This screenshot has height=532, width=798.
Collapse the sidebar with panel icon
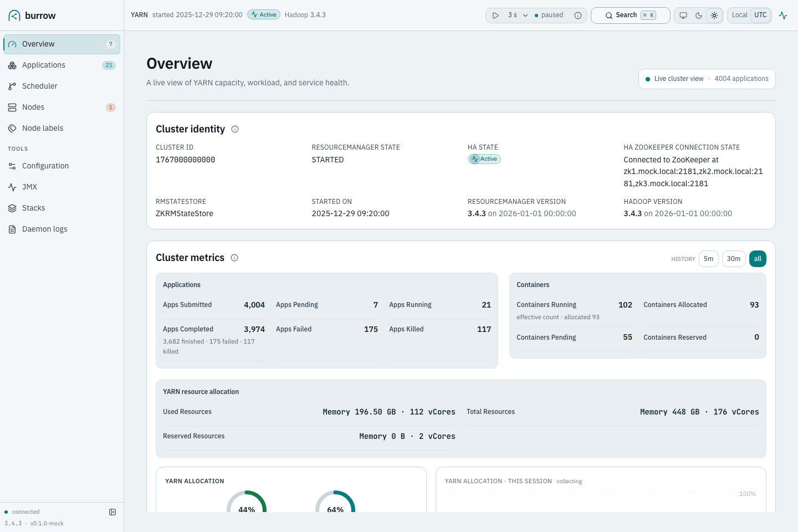112,512
